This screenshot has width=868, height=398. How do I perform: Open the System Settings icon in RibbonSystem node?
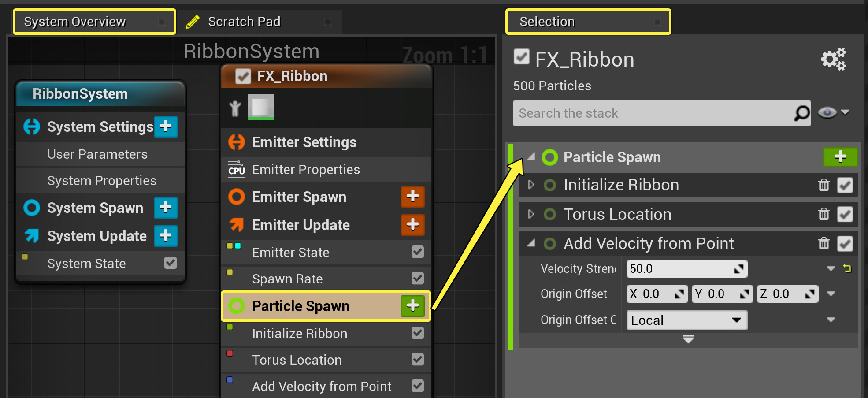click(x=31, y=126)
